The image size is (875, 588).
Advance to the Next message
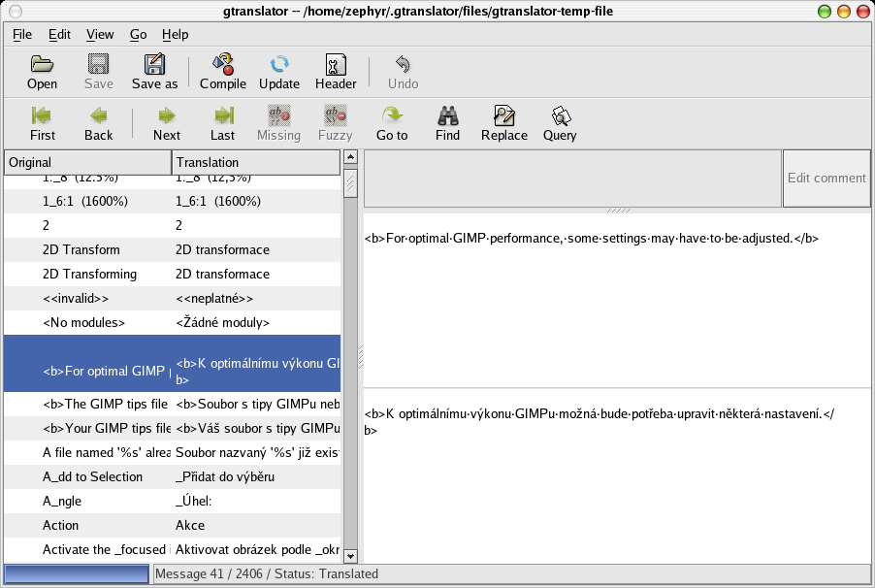pos(167,123)
